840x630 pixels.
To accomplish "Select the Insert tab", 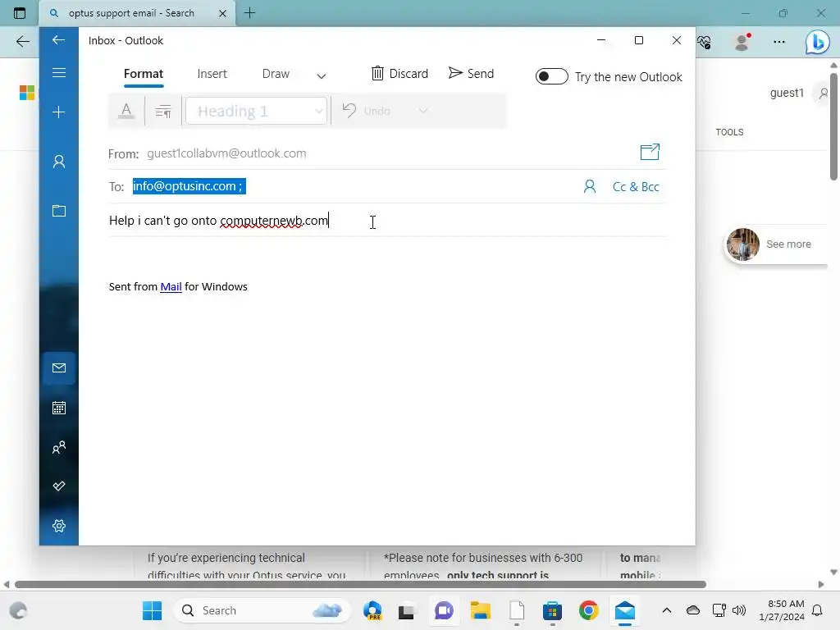I will coord(212,74).
